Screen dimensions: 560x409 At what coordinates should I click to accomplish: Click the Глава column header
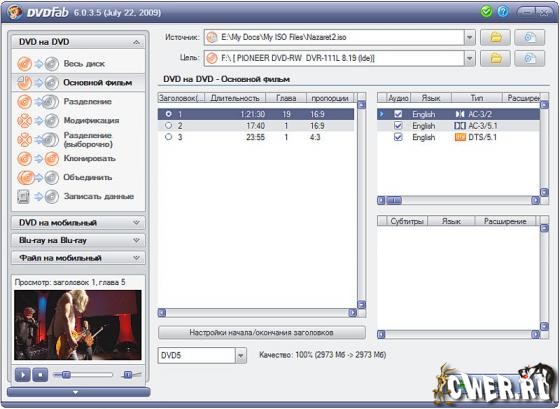(286, 98)
